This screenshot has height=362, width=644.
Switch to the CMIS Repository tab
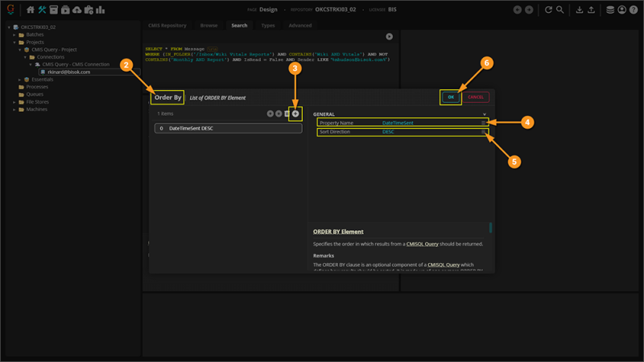click(167, 26)
